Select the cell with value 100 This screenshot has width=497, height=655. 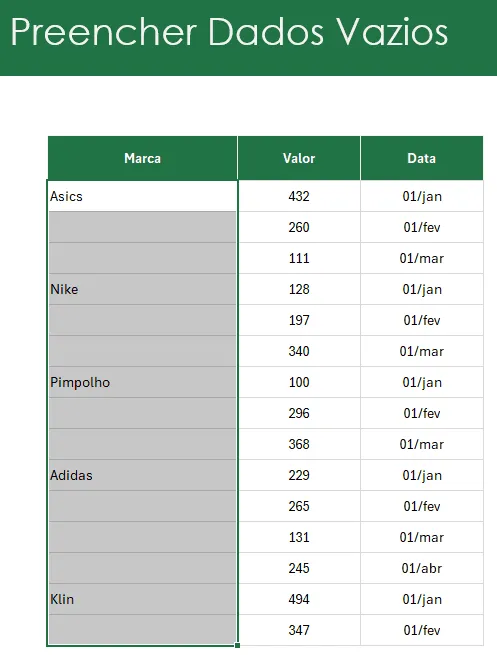pos(299,382)
